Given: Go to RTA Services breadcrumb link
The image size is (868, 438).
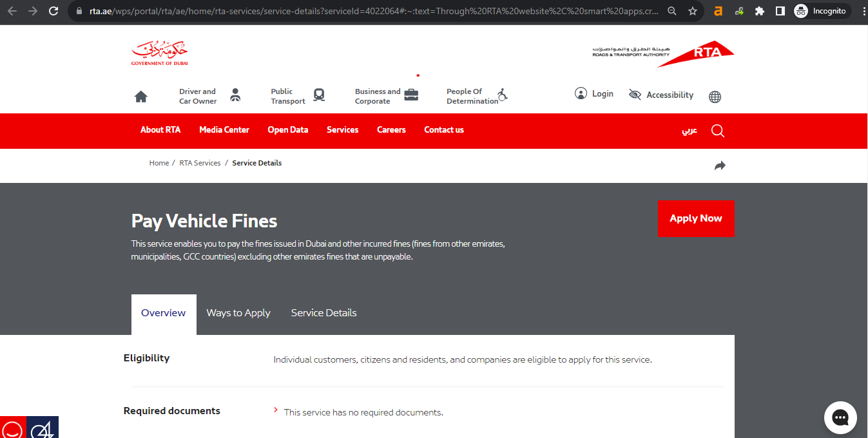Looking at the screenshot, I should (200, 163).
